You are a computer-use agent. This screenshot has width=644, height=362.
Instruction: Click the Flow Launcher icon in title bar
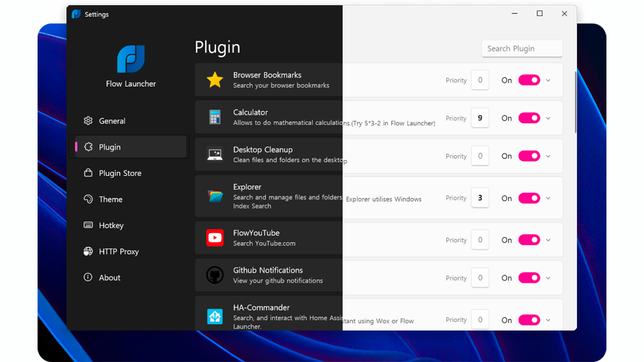[76, 14]
